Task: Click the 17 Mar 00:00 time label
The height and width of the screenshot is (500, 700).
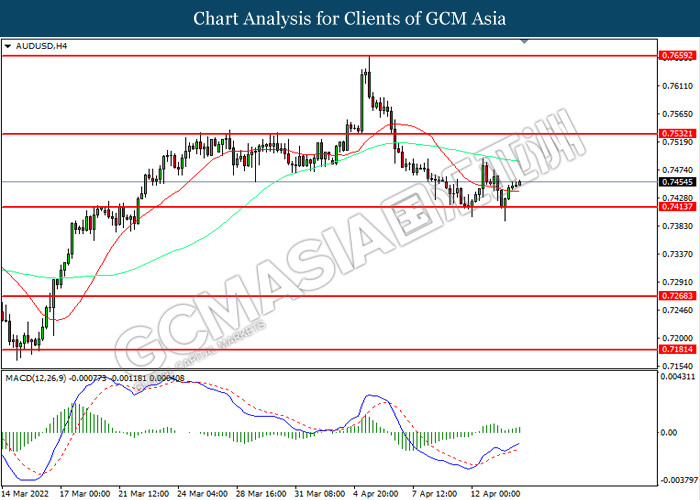Action: click(85, 494)
